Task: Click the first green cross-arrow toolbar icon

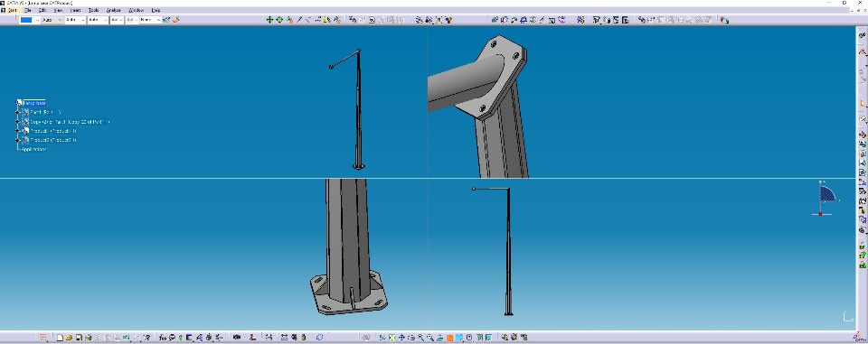Action: 269,20
